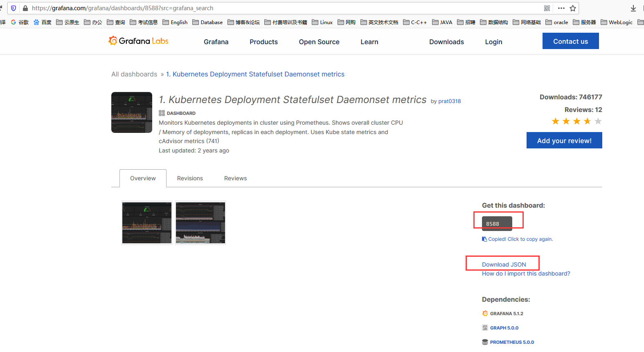
Task: Click the Reviews: 12 count text
Action: (x=583, y=110)
